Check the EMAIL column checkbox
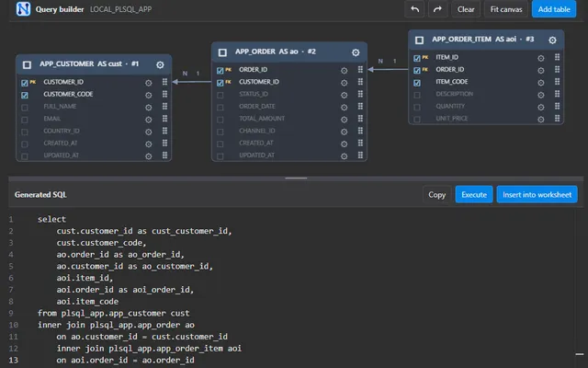Screen dimensions: 588x368 (25, 120)
